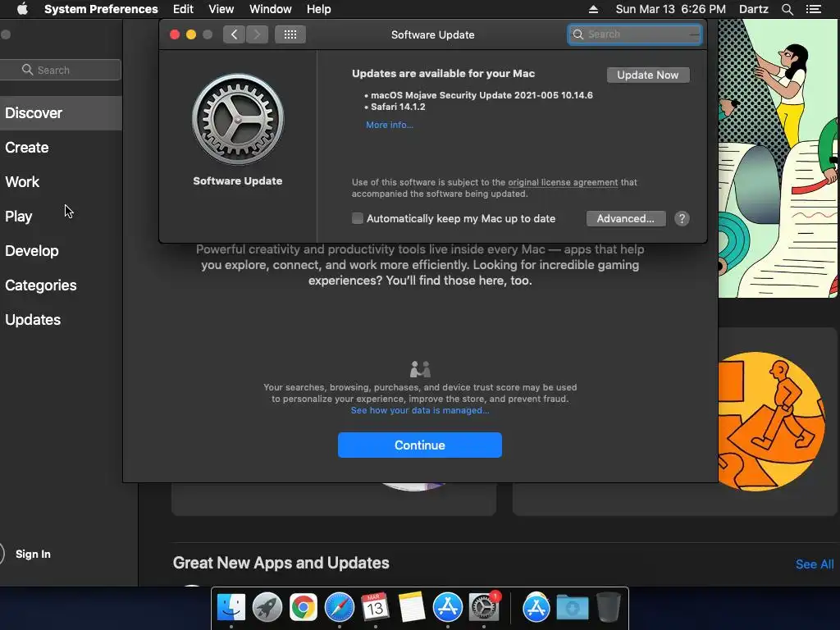840x630 pixels.
Task: Open the View menu
Action: click(221, 9)
